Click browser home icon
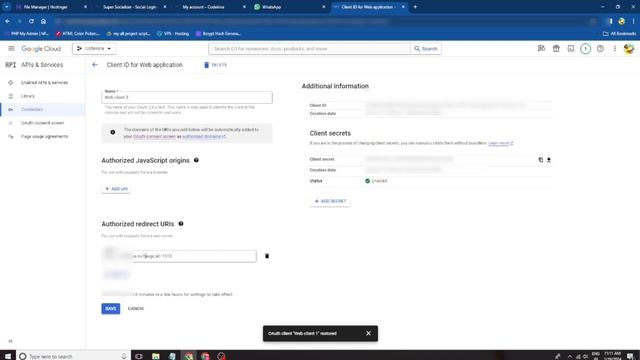Image resolution: width=640 pixels, height=360 pixels. click(x=43, y=21)
